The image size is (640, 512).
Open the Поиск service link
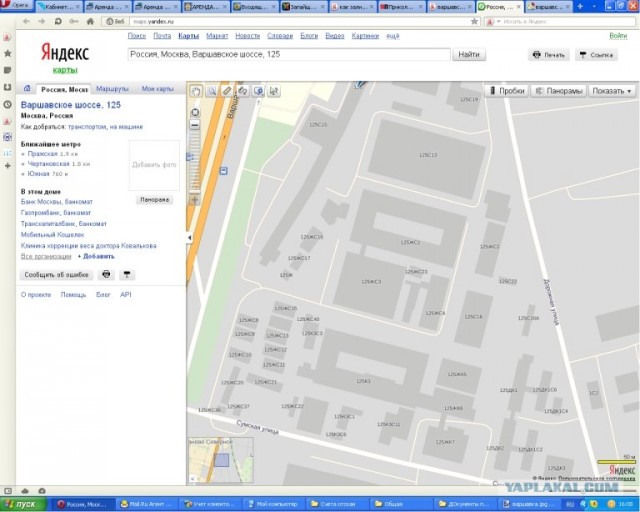tap(137, 36)
